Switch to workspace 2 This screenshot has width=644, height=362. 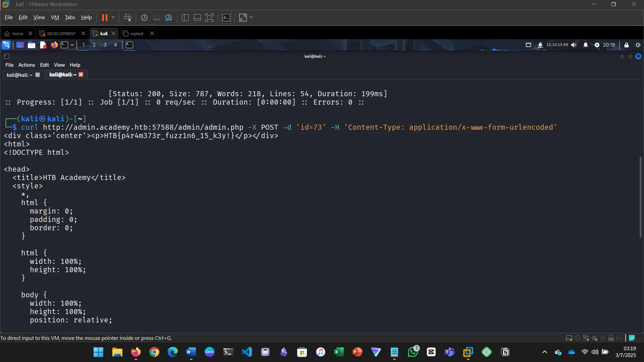pyautogui.click(x=94, y=45)
